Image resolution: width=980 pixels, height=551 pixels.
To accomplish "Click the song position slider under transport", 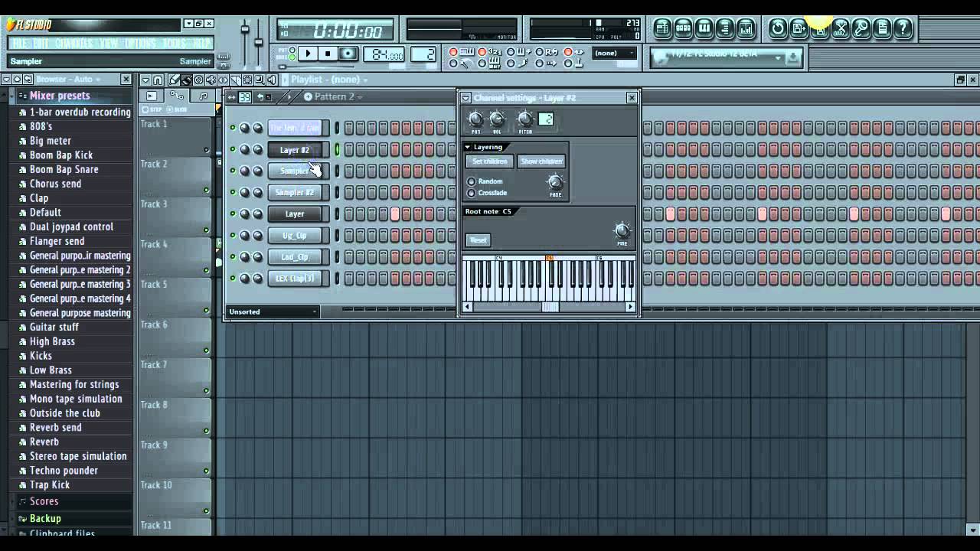I will [318, 67].
